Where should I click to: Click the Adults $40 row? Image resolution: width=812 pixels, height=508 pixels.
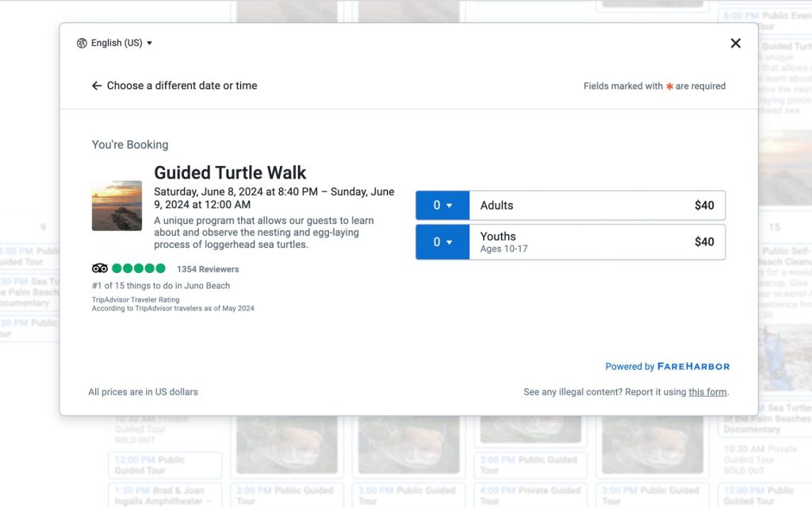(x=597, y=206)
